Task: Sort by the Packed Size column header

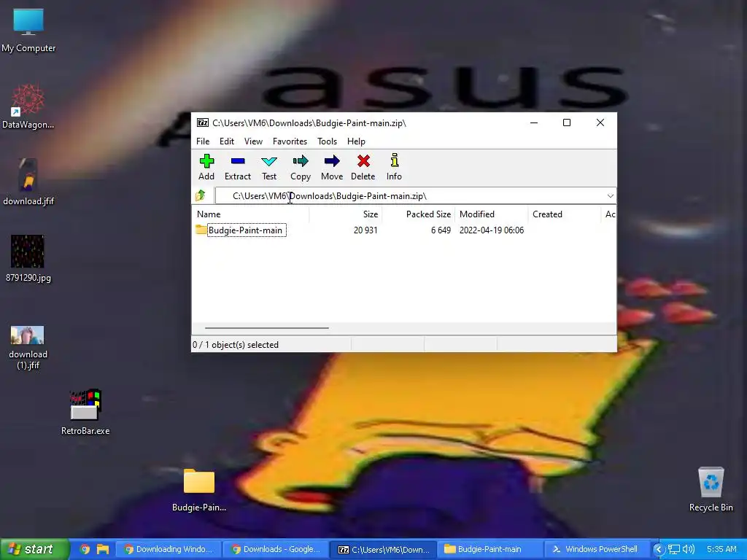Action: (x=419, y=214)
